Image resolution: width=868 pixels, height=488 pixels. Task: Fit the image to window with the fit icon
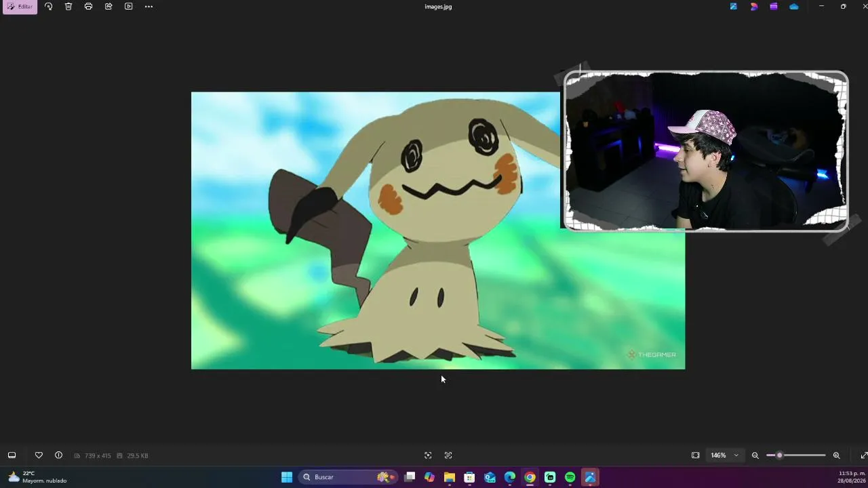coord(695,455)
